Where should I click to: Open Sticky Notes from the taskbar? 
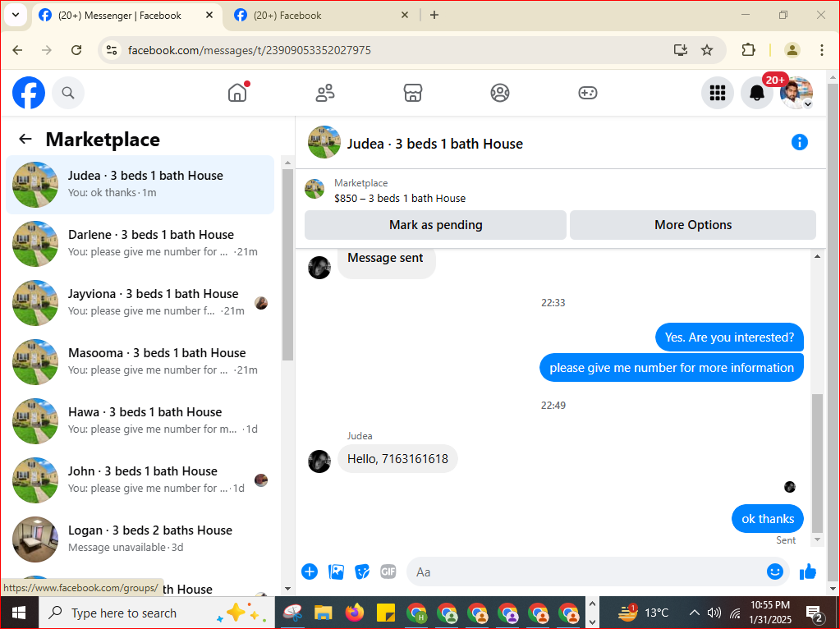point(386,613)
